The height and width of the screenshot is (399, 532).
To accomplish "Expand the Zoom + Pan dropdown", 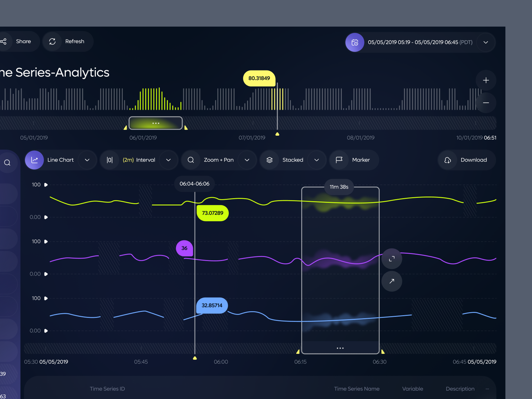I will pos(247,160).
